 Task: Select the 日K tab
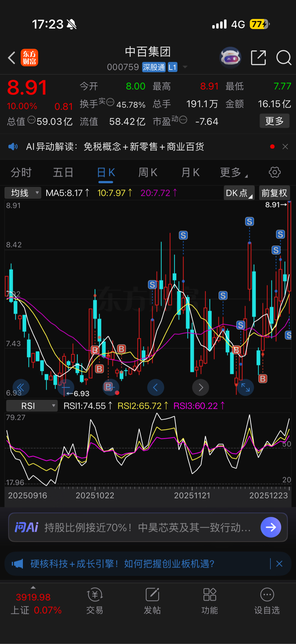[106, 172]
